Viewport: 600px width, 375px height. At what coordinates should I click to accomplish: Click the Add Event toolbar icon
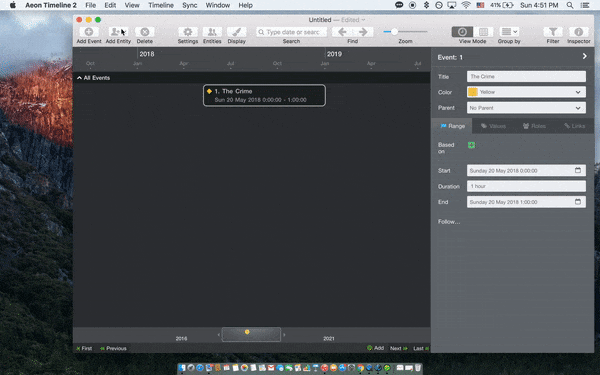point(89,32)
